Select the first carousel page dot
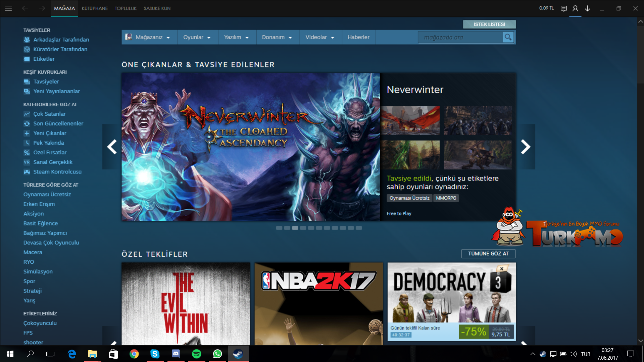644x362 pixels. click(279, 228)
